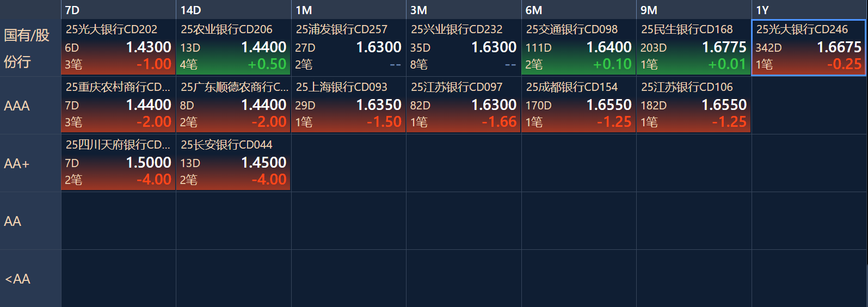Open the 25光大银行CD246 quote card
Image resolution: width=868 pixels, height=307 pixels.
pos(809,47)
